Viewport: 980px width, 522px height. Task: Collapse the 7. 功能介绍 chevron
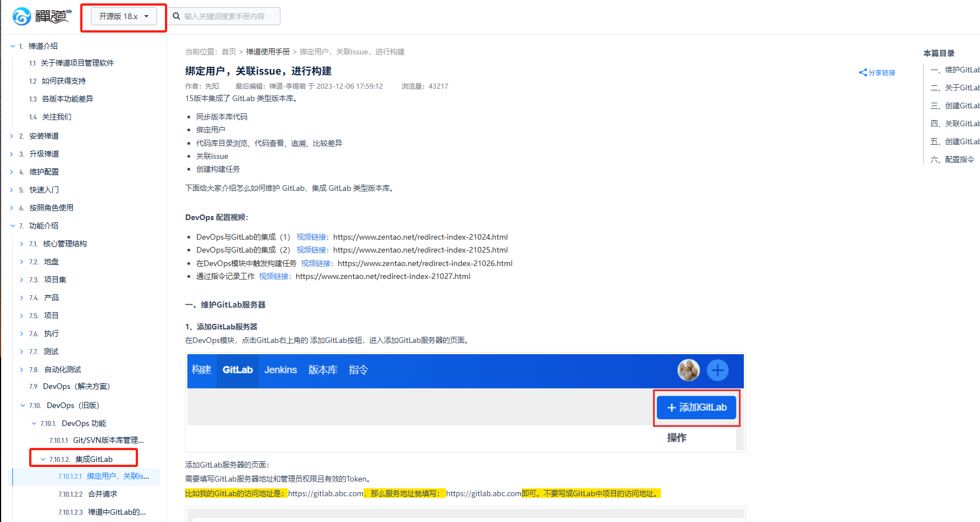coord(12,226)
